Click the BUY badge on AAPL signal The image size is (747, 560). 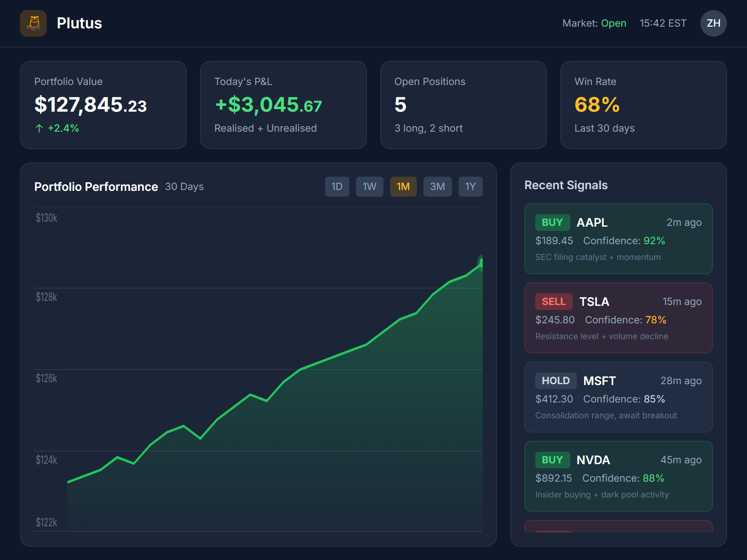point(552,222)
